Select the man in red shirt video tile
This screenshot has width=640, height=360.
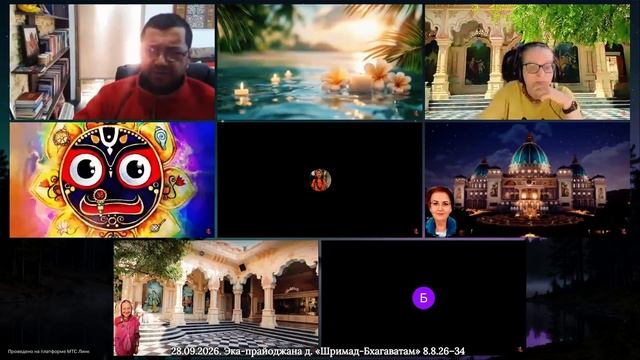tap(112, 62)
